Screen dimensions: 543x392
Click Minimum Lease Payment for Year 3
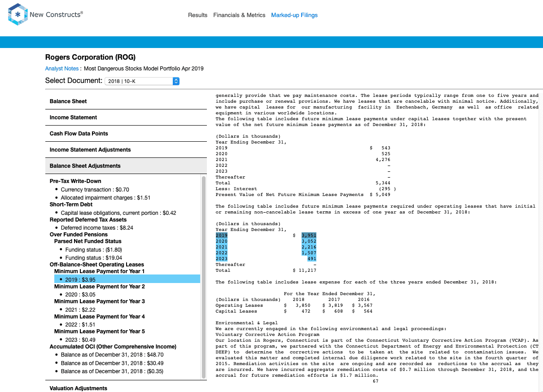tap(100, 301)
